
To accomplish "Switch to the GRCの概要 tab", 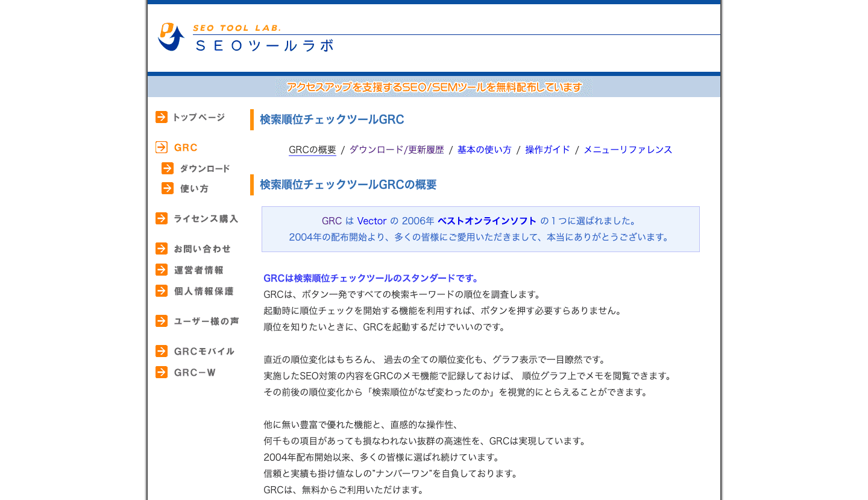I will click(312, 150).
